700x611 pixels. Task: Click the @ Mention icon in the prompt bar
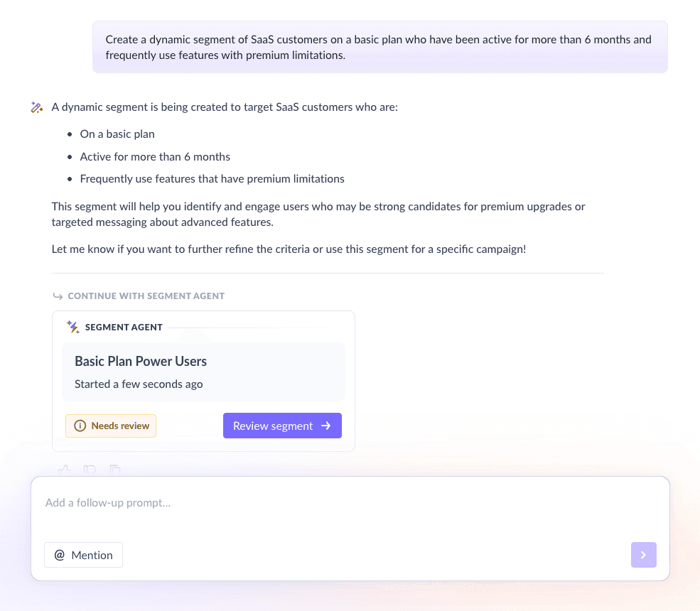tap(60, 555)
